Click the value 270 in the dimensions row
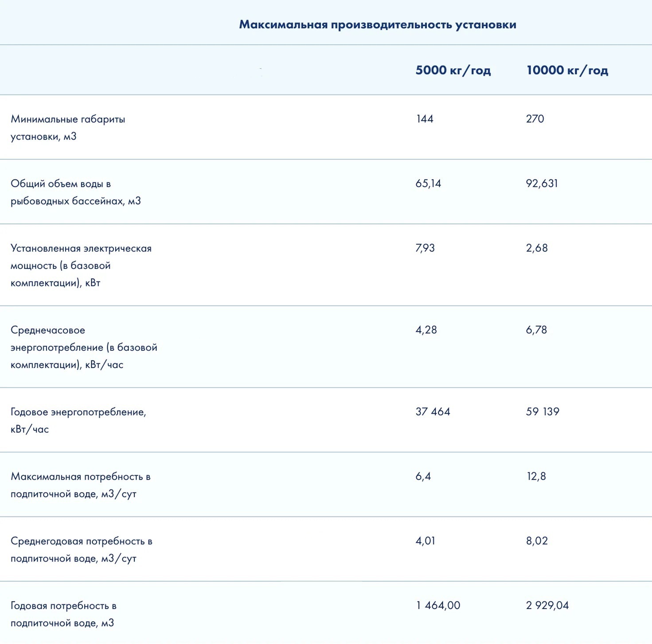 pyautogui.click(x=535, y=119)
